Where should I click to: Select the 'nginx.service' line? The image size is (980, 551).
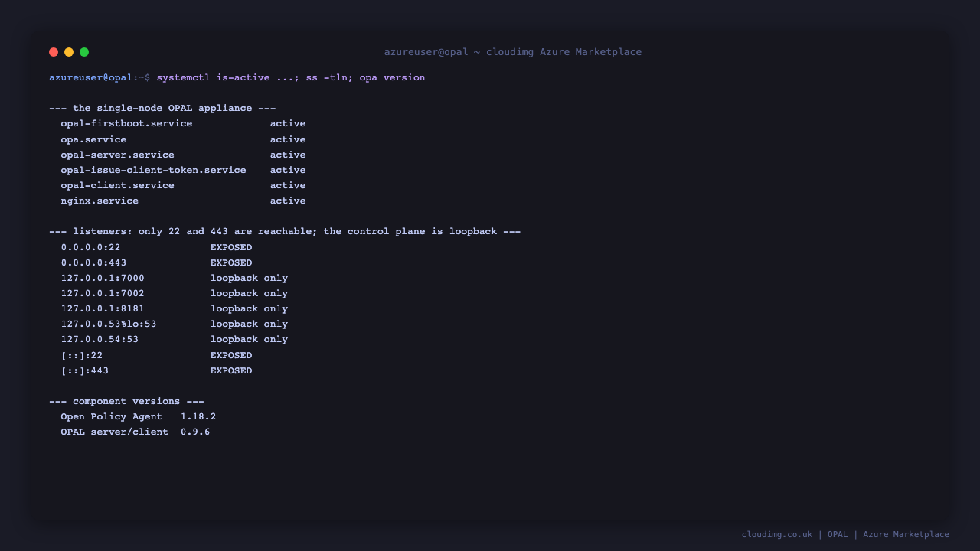click(x=184, y=201)
